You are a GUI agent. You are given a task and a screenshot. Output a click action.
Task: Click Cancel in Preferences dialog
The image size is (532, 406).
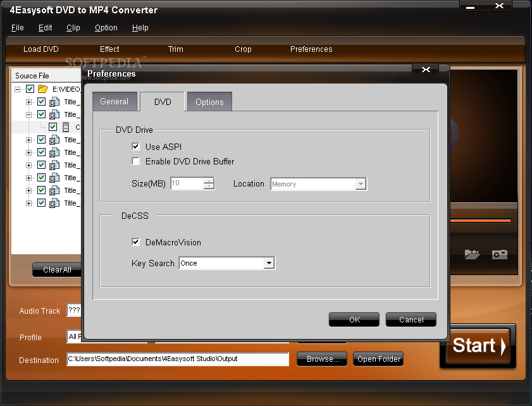click(x=411, y=319)
